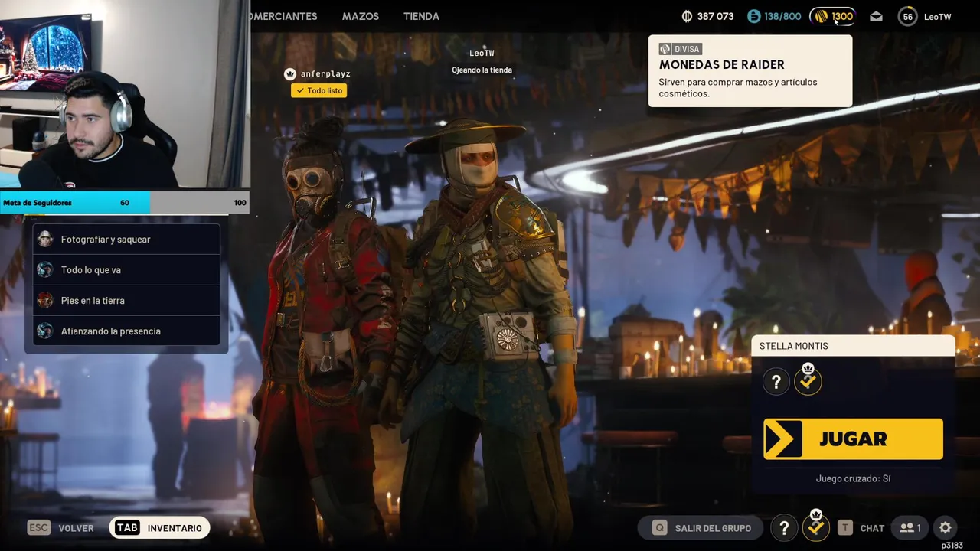Open the party members icon showing 1
Viewport: 980px width, 551px height.
click(x=910, y=528)
